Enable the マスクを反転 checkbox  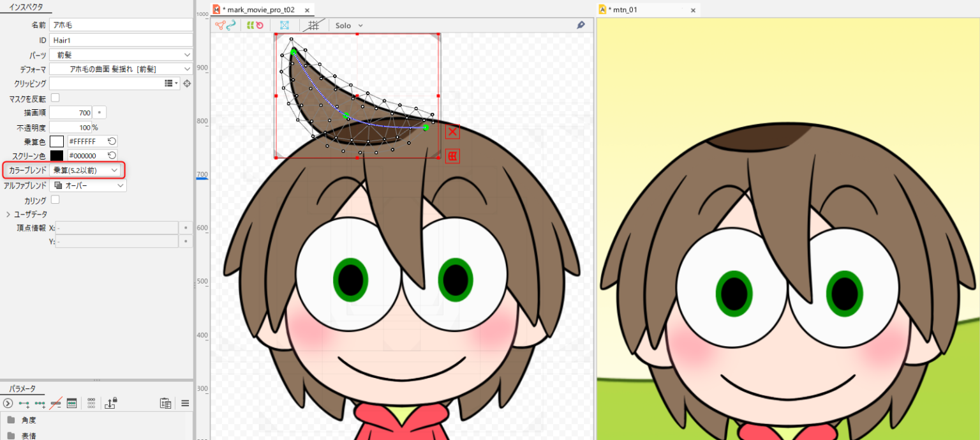(55, 98)
